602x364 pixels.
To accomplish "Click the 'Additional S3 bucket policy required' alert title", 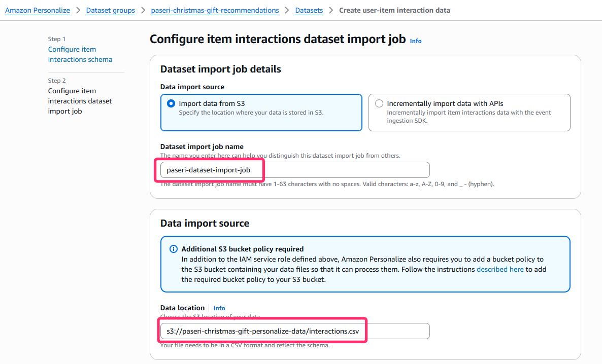I will coord(242,249).
